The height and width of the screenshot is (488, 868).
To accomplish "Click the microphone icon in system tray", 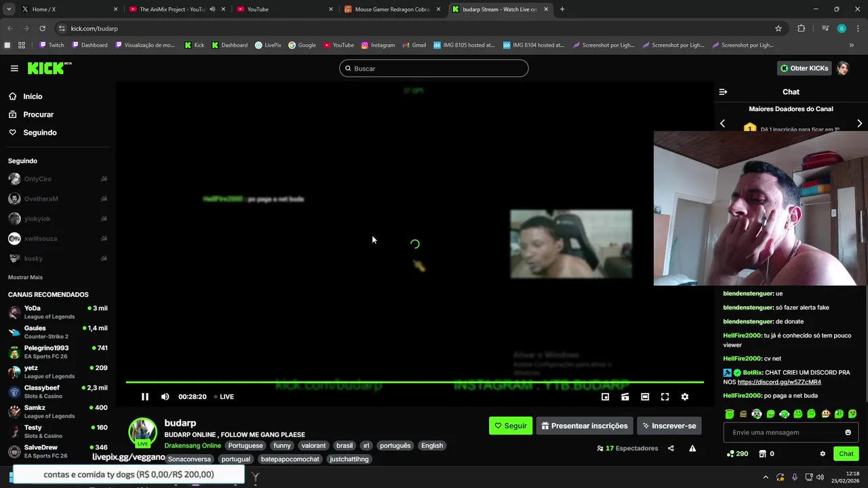I will coord(794,477).
